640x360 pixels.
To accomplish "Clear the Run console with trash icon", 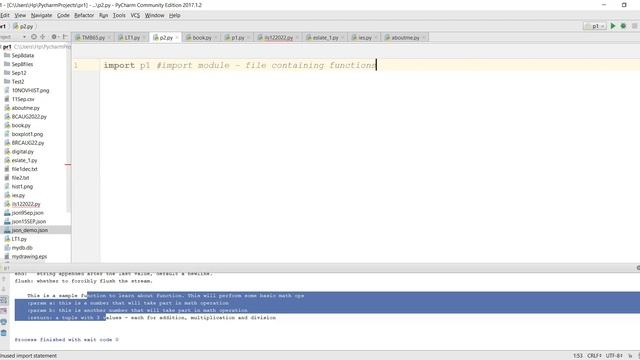I will pos(4,333).
